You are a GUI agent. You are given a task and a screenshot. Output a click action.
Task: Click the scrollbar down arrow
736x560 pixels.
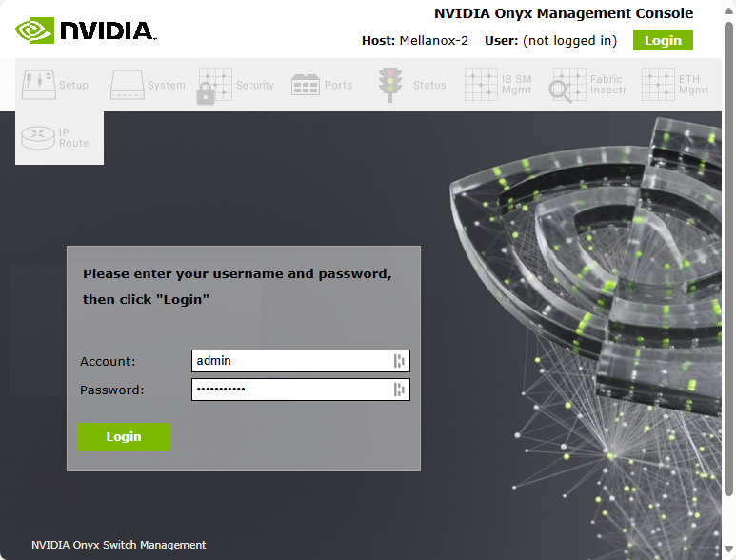(728, 549)
